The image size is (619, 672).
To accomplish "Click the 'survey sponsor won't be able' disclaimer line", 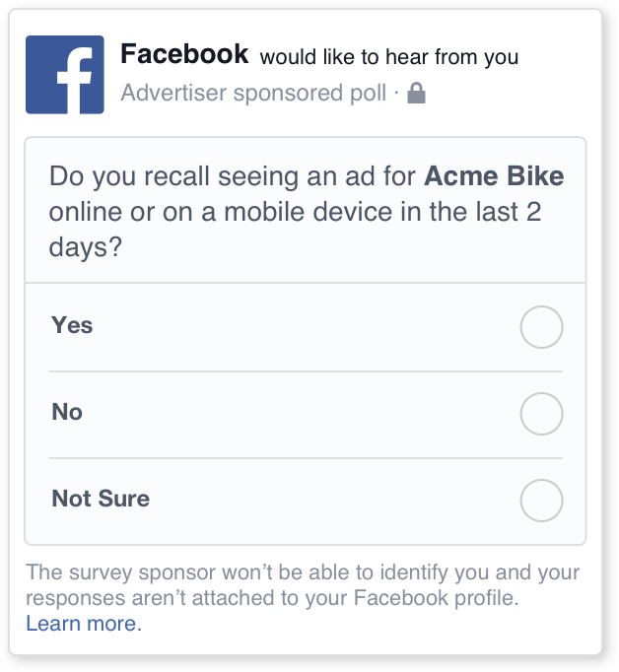I will coord(303,572).
